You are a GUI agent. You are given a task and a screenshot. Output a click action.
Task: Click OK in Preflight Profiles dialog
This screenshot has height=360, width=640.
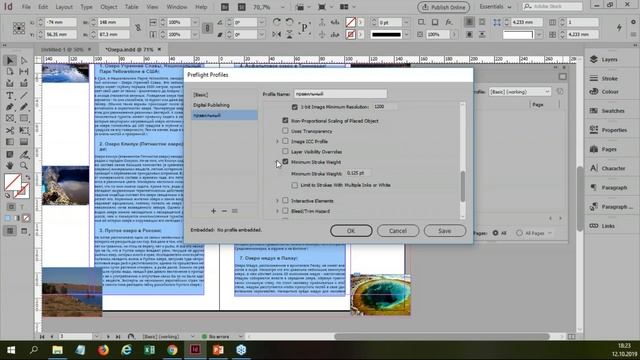(351, 231)
